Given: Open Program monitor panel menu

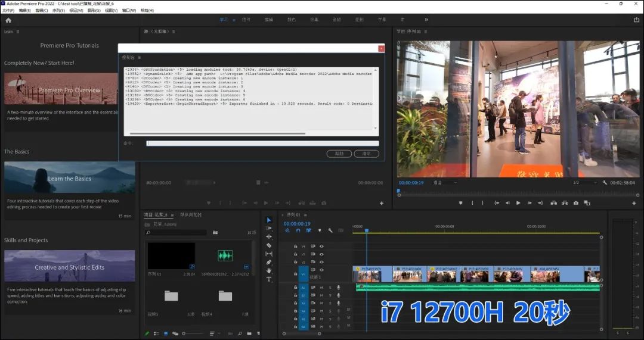Looking at the screenshot, I should pos(426,32).
